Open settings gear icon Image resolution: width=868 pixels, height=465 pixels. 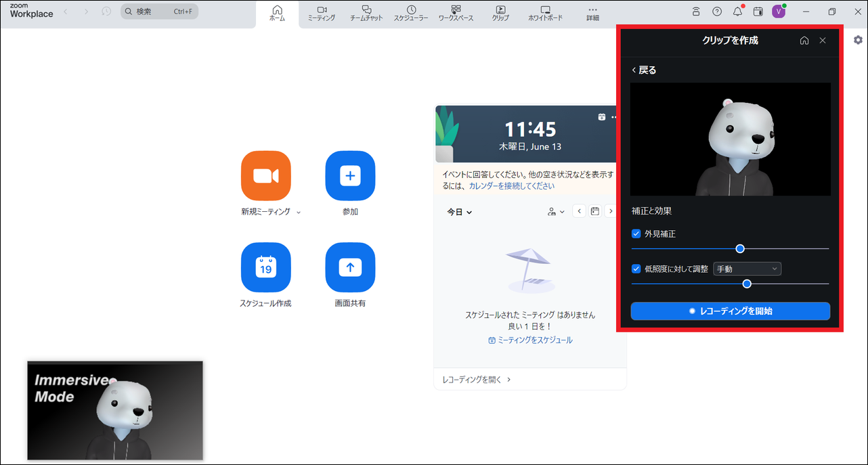(858, 40)
